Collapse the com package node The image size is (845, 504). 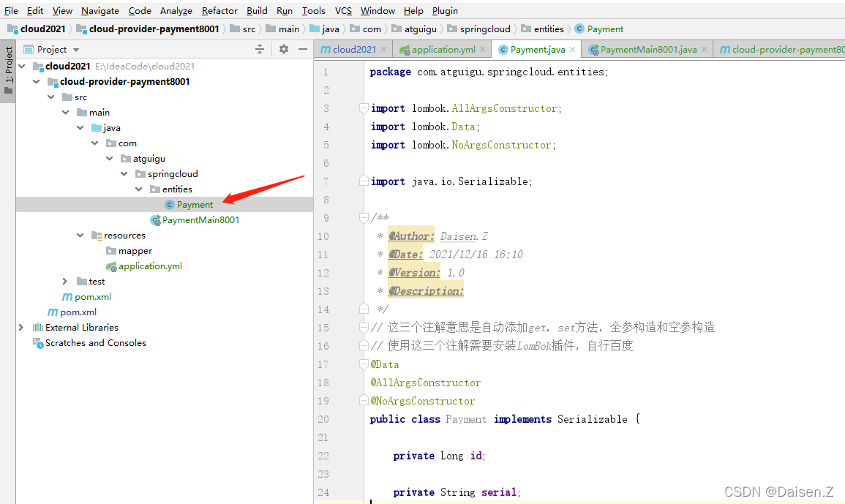tap(95, 143)
